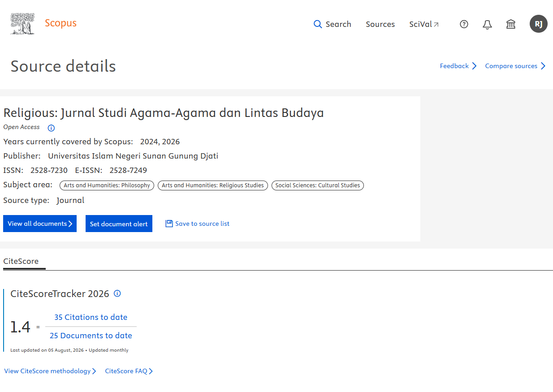Open the Scopus home link

click(x=60, y=23)
